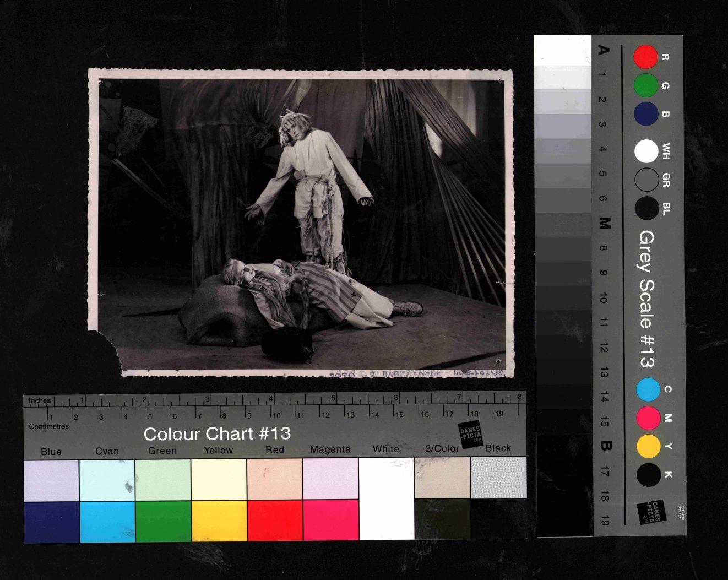Click the white patch atop the grey scale
728x580 pixels.
pos(562,50)
